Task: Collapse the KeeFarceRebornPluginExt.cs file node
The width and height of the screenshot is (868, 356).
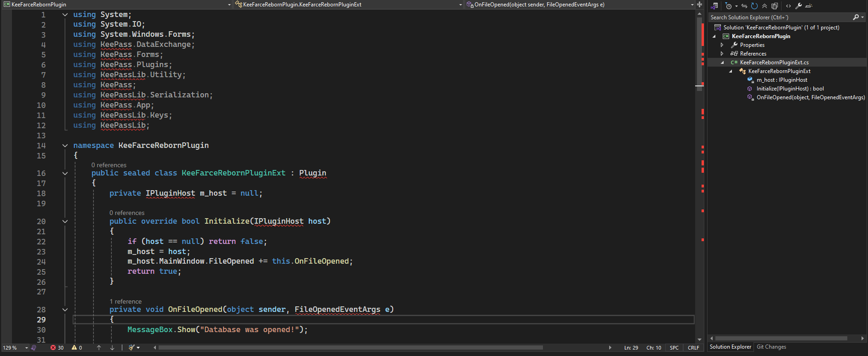Action: [x=722, y=62]
